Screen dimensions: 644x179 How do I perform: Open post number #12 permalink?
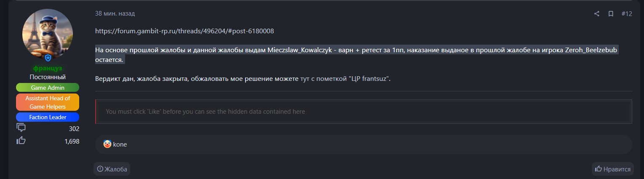627,14
